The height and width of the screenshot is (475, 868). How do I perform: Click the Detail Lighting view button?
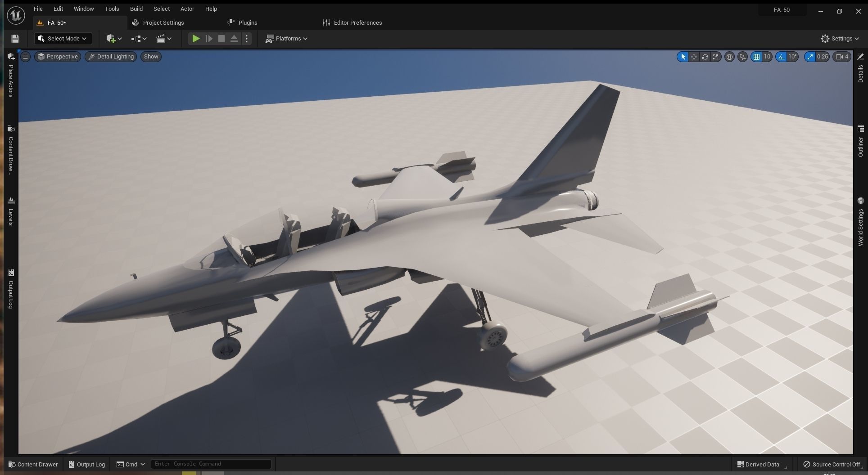(x=111, y=57)
